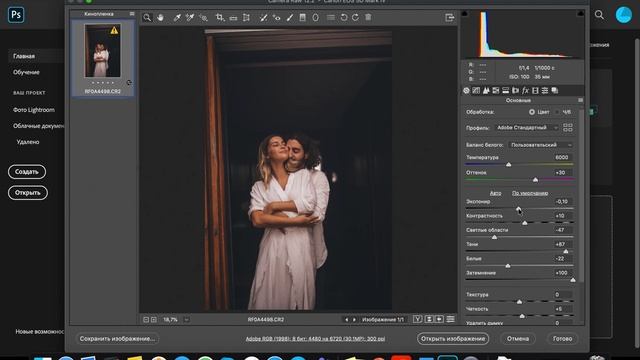640x360 pixels.
Task: Open the Split Toning panel tab
Action: click(505, 91)
